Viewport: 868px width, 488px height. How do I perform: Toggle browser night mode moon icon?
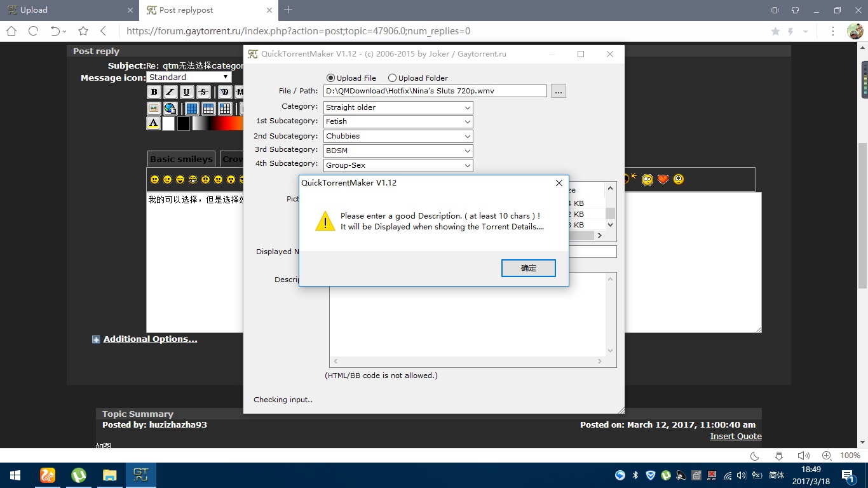tap(755, 456)
